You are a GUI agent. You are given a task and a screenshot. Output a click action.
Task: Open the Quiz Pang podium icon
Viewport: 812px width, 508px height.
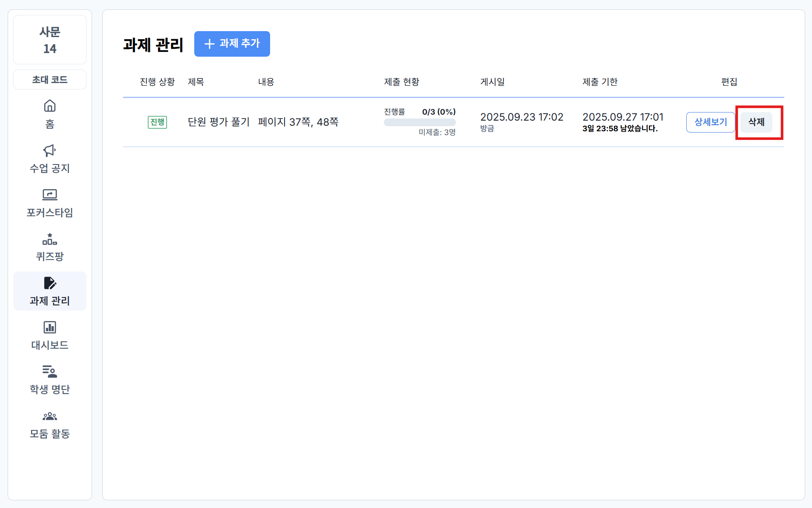(x=50, y=239)
